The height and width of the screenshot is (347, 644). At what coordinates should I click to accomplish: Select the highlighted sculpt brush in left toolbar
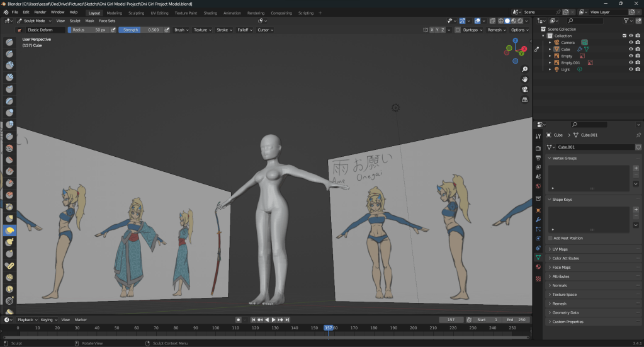click(x=10, y=230)
